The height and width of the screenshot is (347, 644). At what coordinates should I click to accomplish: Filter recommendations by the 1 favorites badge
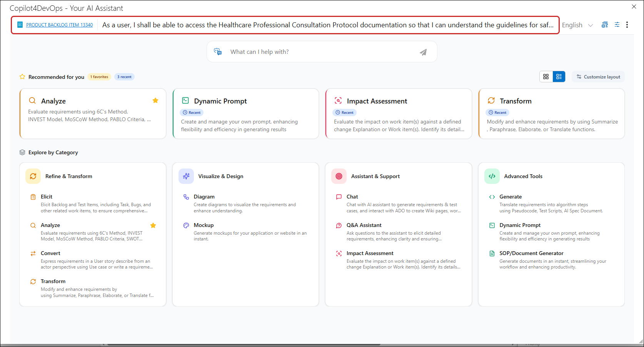99,77
